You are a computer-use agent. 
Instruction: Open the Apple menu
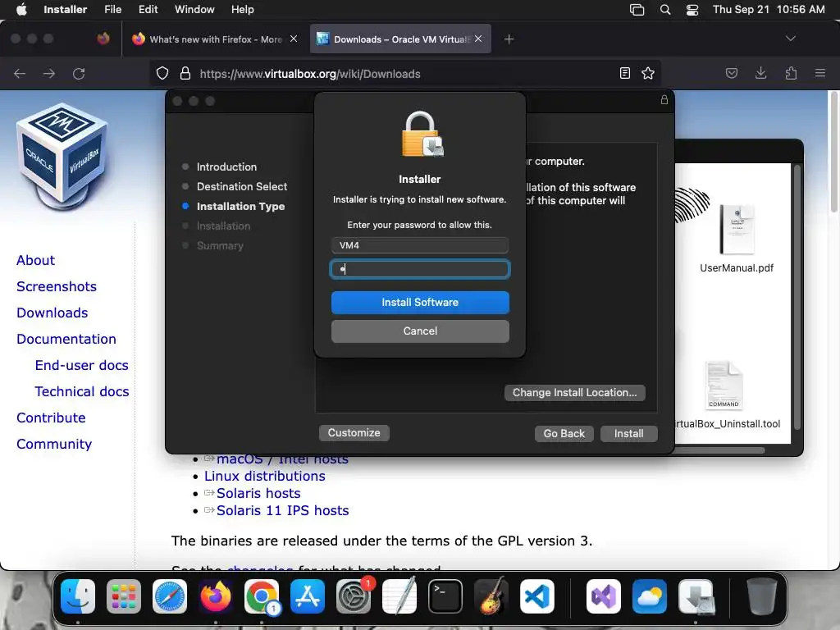[21, 9]
